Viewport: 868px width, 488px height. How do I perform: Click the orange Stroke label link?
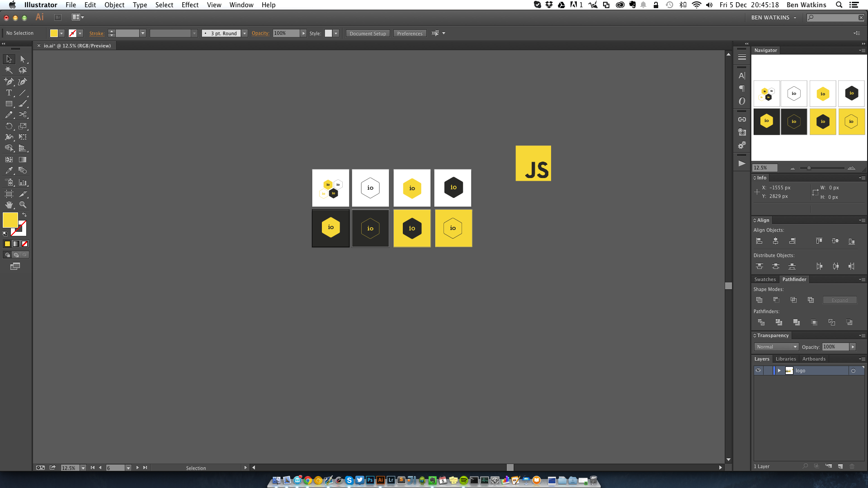[x=97, y=33]
